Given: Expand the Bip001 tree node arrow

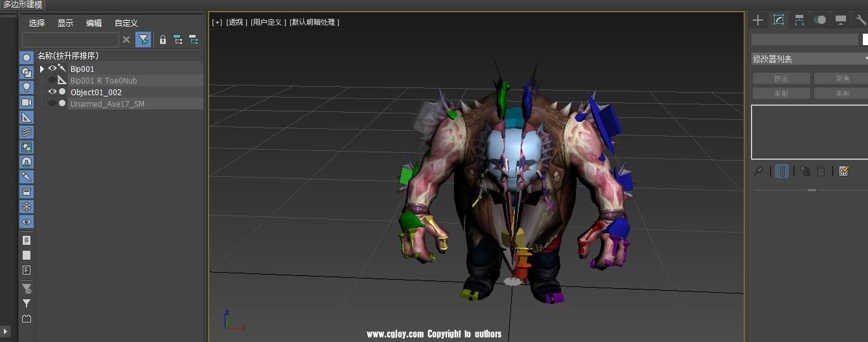Looking at the screenshot, I should pos(42,69).
